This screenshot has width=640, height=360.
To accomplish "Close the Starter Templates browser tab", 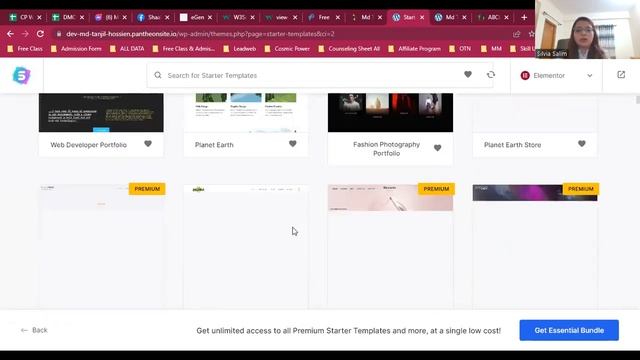I will tap(422, 17).
